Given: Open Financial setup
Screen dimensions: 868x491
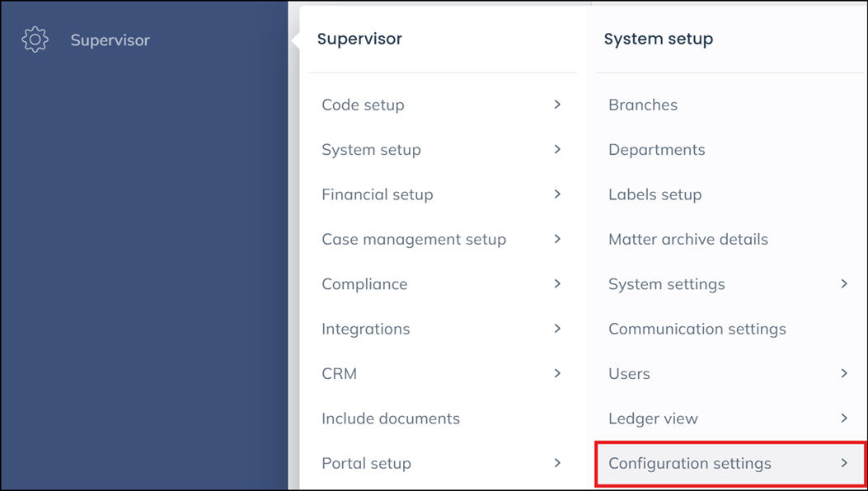Looking at the screenshot, I should 377,194.
